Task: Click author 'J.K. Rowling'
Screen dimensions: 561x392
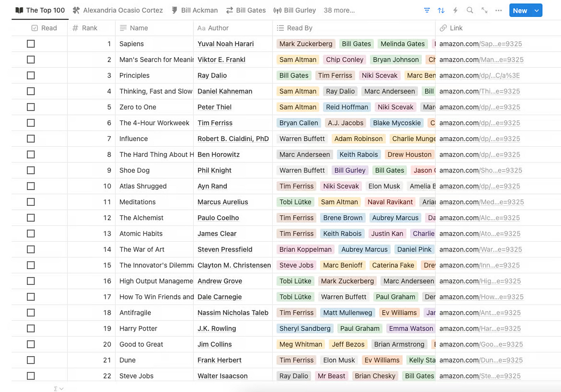Action: (217, 328)
